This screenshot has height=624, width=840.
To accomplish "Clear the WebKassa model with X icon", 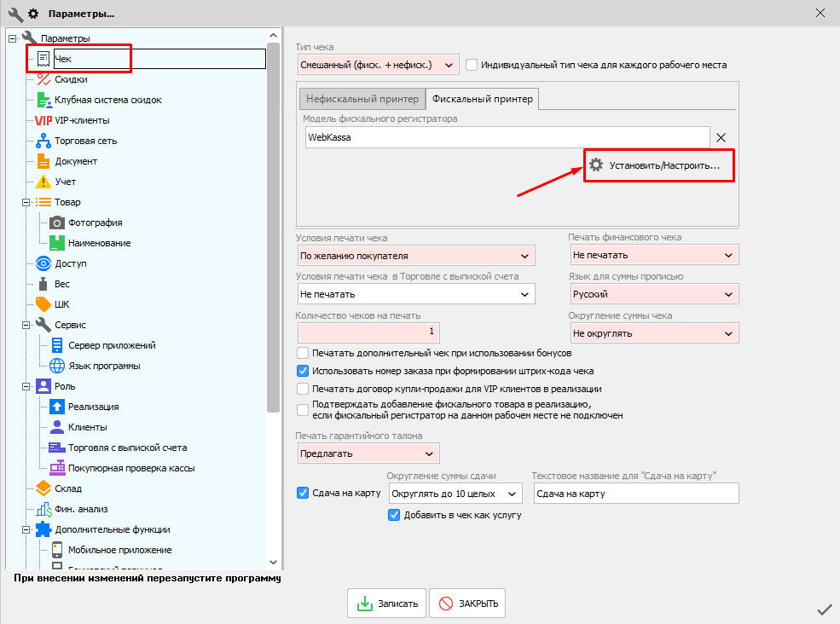I will click(721, 138).
